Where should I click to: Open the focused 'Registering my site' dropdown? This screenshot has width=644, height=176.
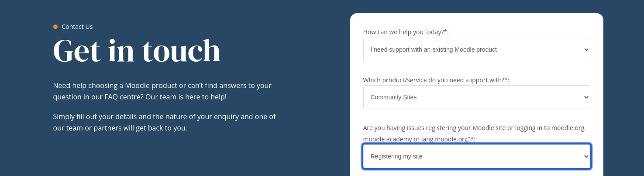(476, 156)
